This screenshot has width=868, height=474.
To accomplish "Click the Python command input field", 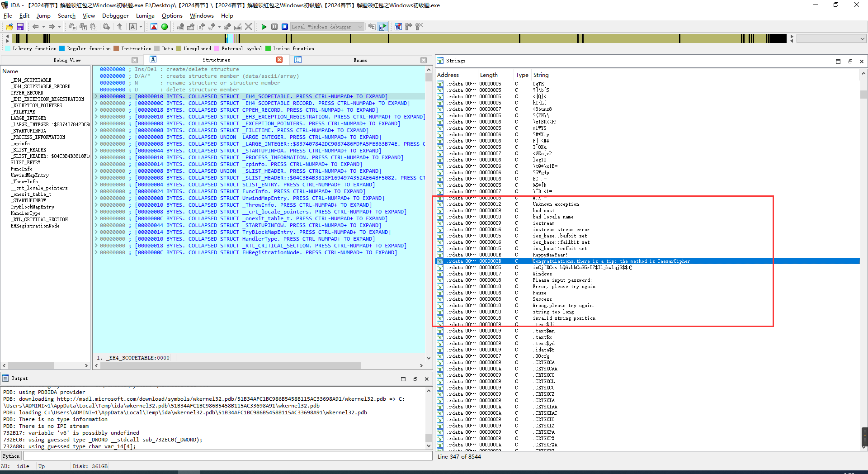I will pos(227,456).
